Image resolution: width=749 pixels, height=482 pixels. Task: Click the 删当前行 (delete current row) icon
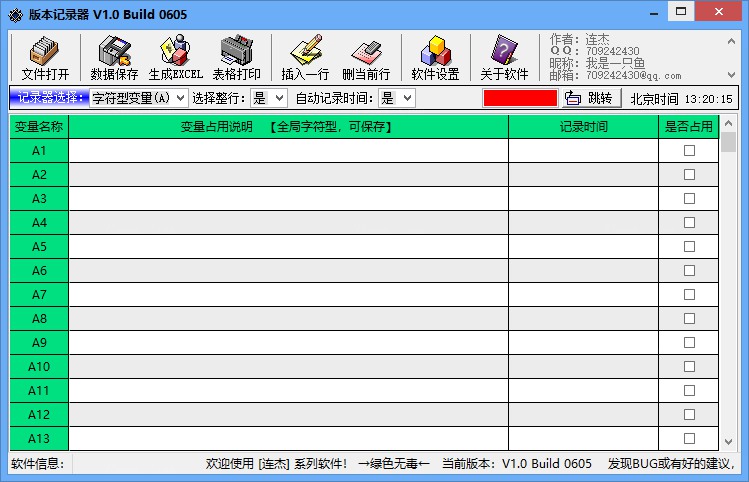[x=366, y=52]
